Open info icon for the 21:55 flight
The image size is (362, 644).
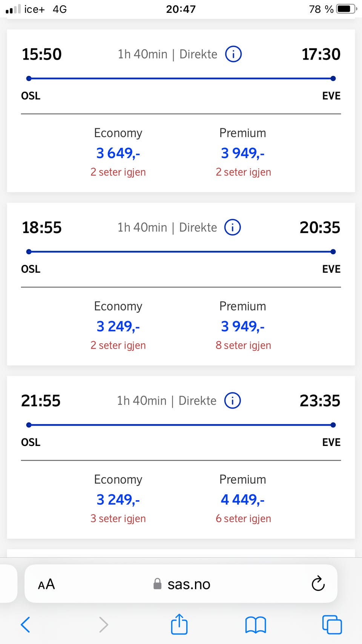tap(233, 401)
